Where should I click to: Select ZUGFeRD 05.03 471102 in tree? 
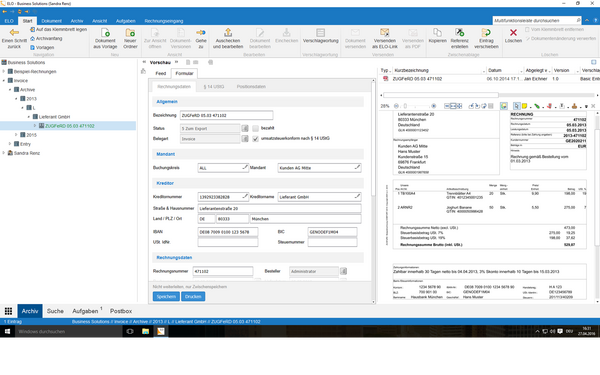70,126
